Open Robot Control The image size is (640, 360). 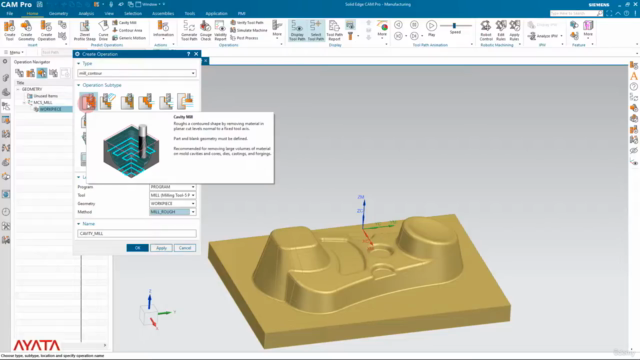(x=486, y=31)
